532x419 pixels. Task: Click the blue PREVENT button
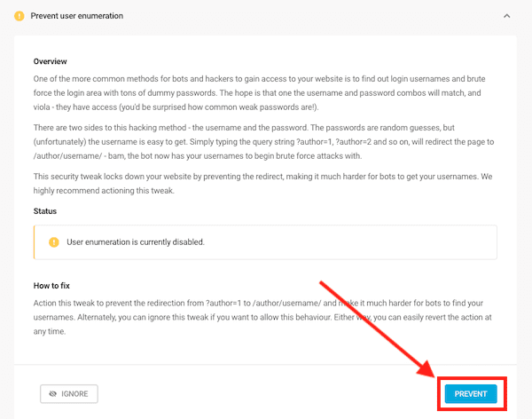(x=471, y=394)
